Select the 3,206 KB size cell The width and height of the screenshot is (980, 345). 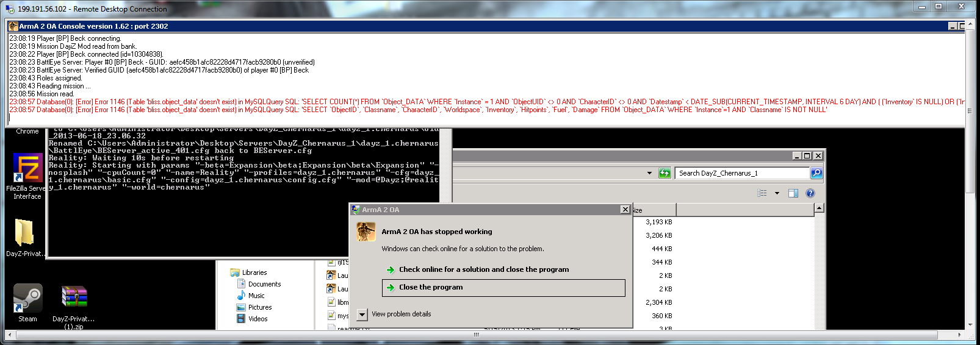659,235
